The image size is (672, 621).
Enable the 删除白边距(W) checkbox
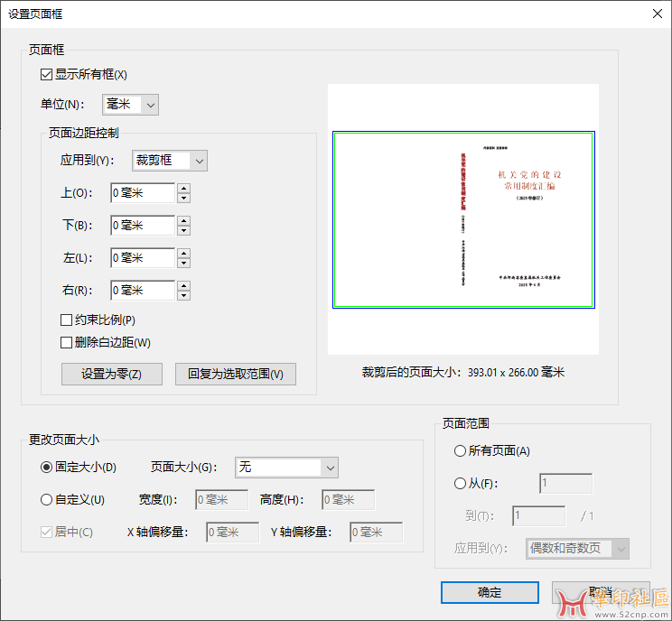pos(66,342)
